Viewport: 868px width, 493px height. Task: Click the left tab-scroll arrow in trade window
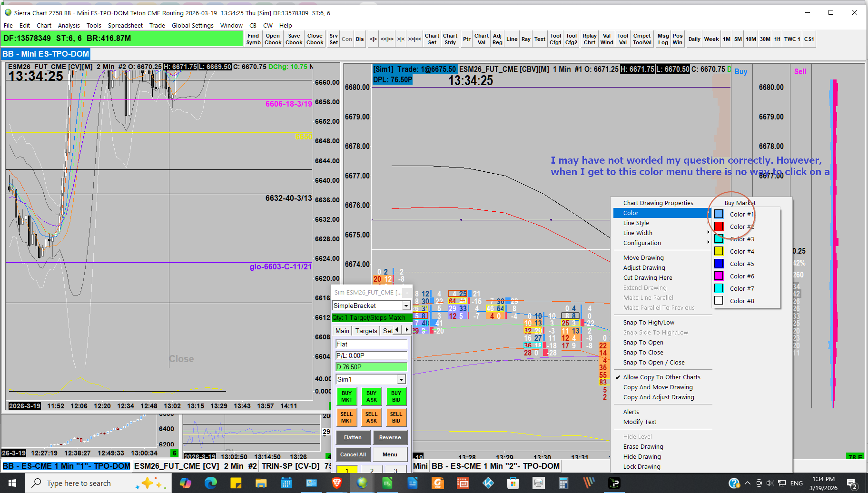click(x=397, y=330)
